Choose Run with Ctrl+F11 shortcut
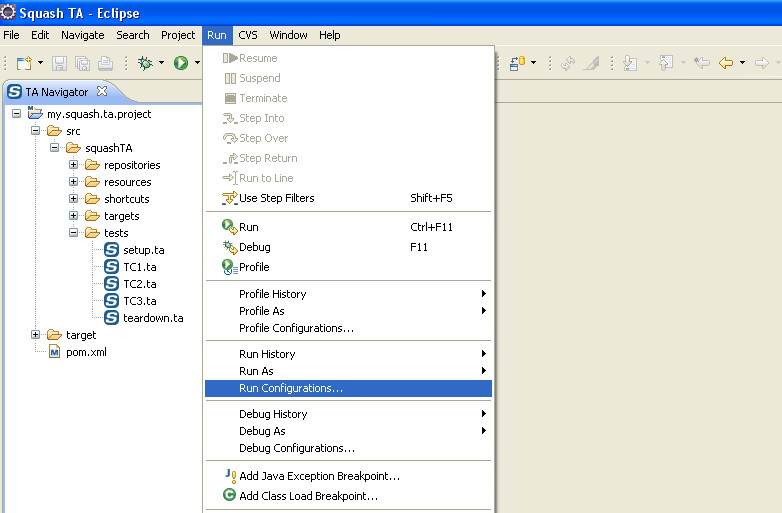 pyautogui.click(x=348, y=227)
